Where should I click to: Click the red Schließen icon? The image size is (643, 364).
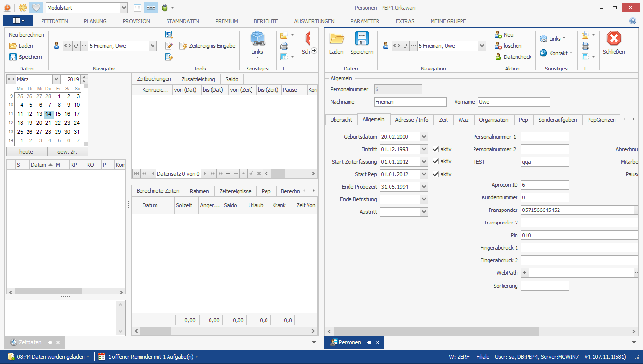coord(614,39)
